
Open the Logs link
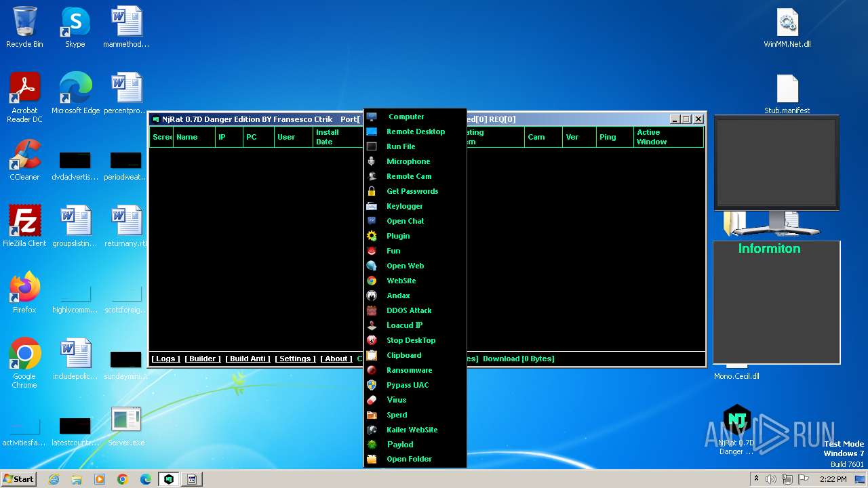(x=165, y=359)
